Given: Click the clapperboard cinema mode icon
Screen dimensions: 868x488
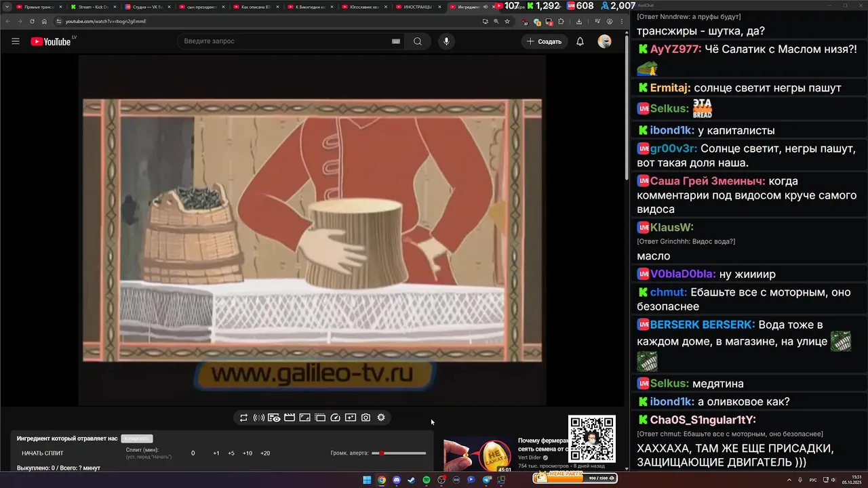Looking at the screenshot, I should 290,418.
